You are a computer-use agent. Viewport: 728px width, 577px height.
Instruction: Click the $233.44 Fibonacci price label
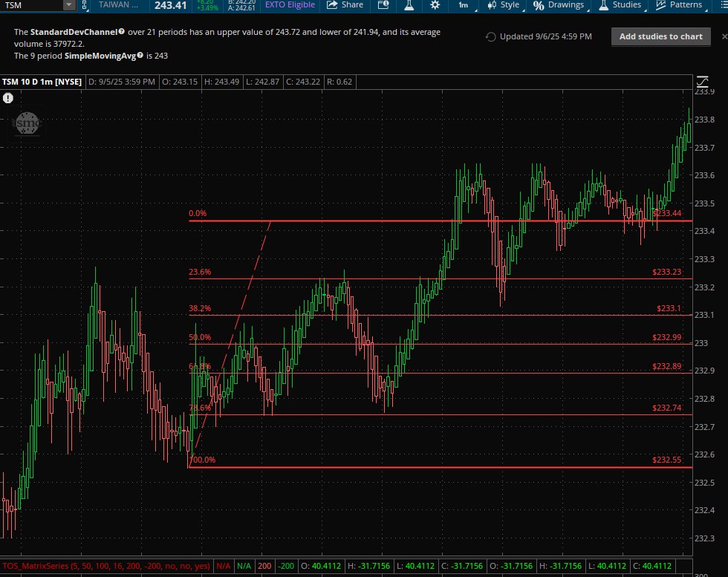click(667, 214)
